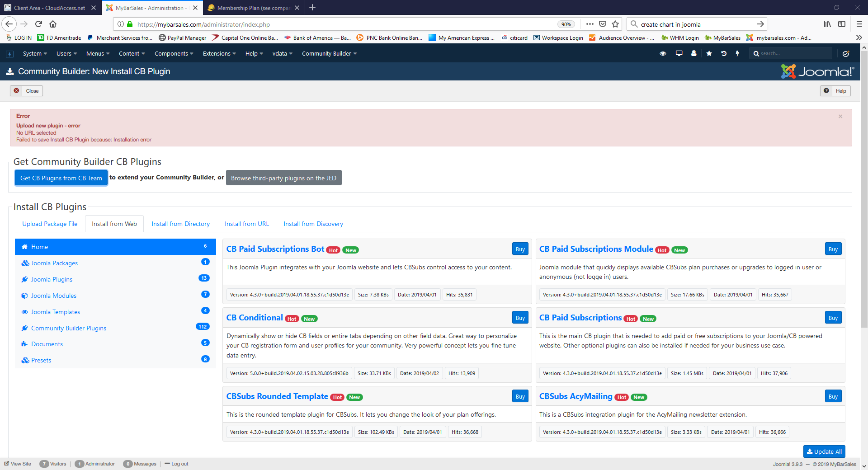Image resolution: width=868 pixels, height=470 pixels.
Task: Open the Firefox hamburger menu
Action: click(859, 24)
